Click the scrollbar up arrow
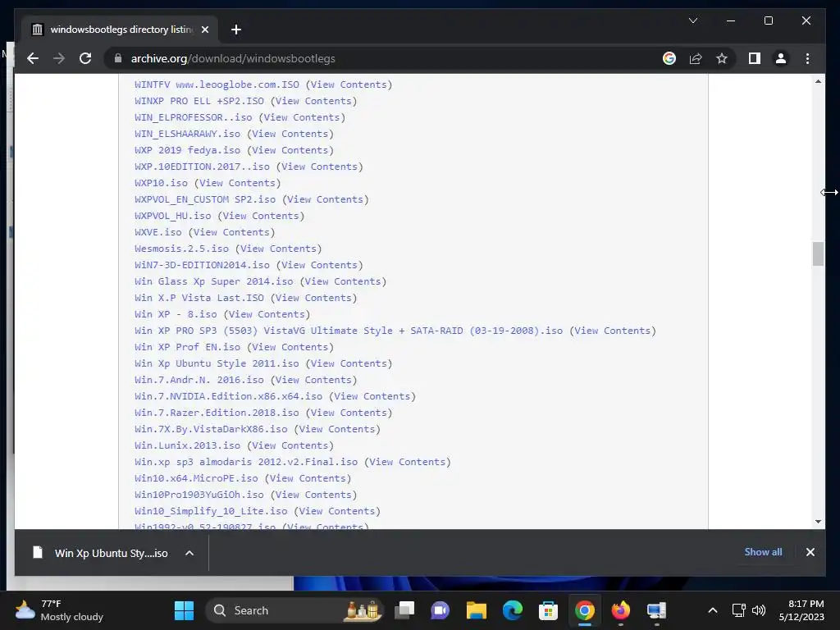840x630 pixels. click(x=818, y=81)
